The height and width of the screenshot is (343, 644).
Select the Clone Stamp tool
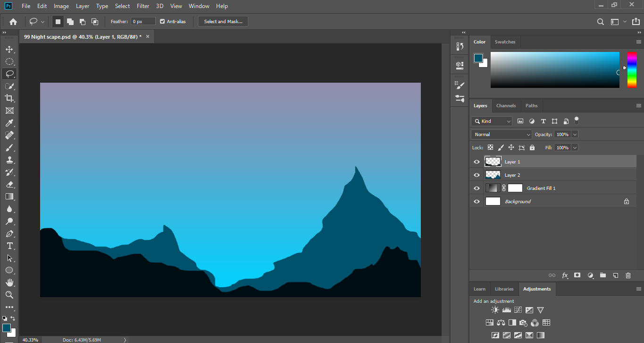(x=9, y=160)
